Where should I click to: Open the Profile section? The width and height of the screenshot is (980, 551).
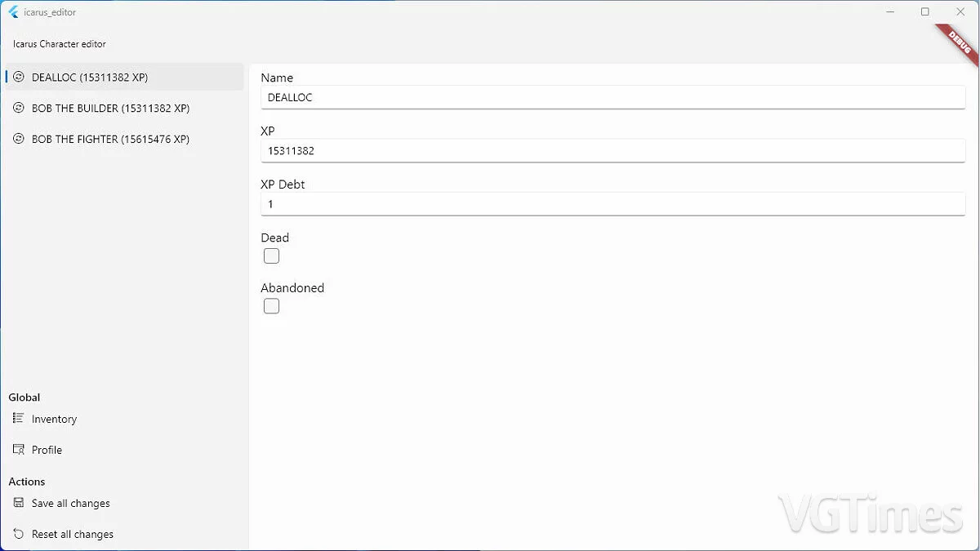(x=47, y=450)
